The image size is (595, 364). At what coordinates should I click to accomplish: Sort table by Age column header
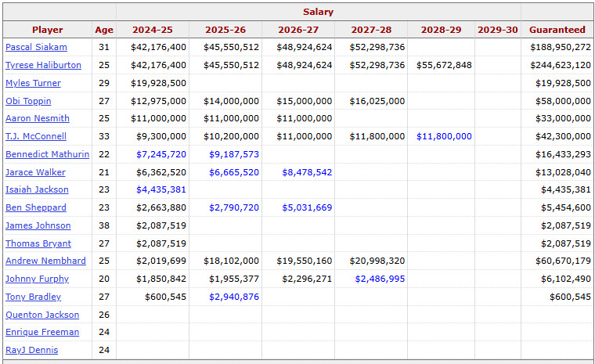(x=104, y=30)
